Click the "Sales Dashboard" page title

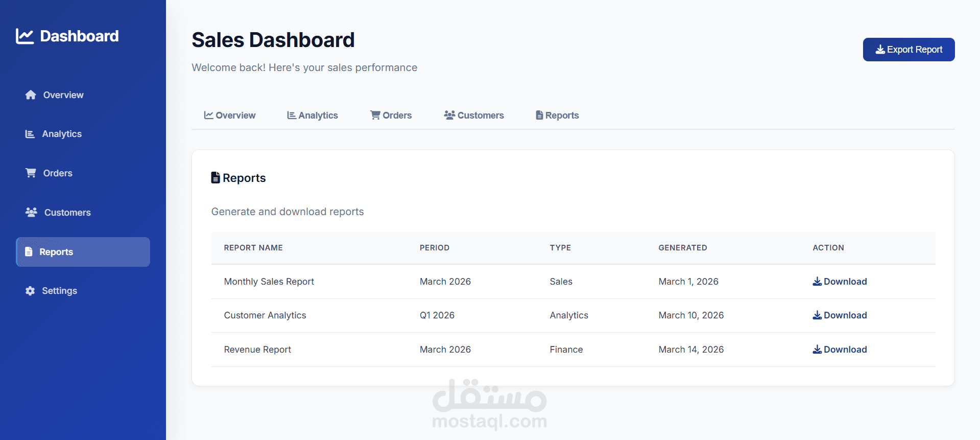[x=273, y=40]
